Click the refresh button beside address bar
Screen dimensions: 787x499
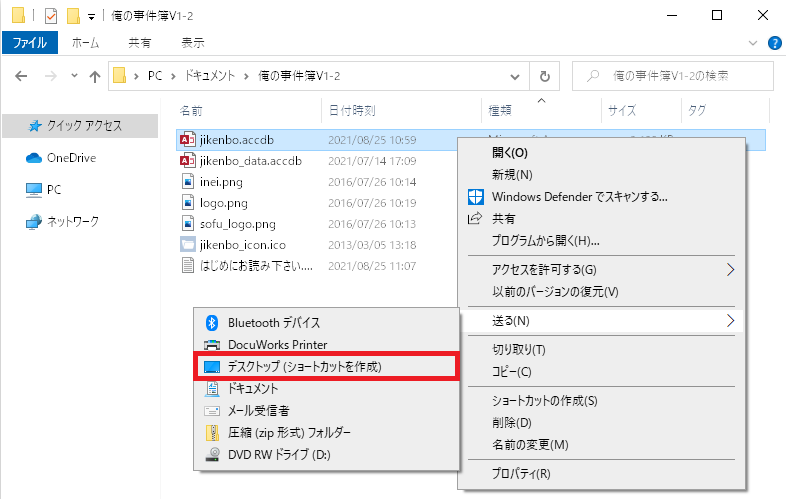pos(544,76)
